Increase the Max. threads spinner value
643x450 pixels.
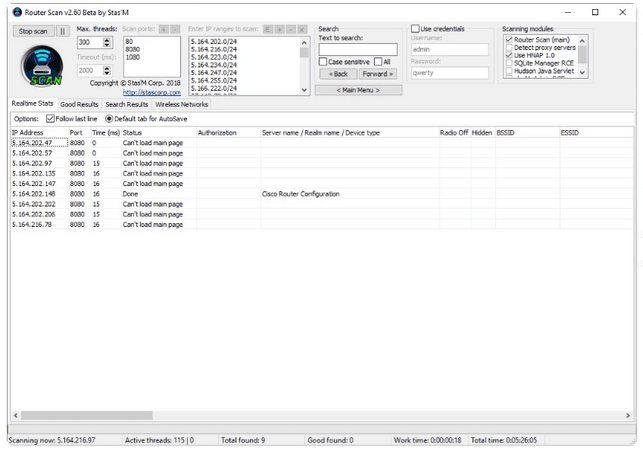pyautogui.click(x=108, y=40)
